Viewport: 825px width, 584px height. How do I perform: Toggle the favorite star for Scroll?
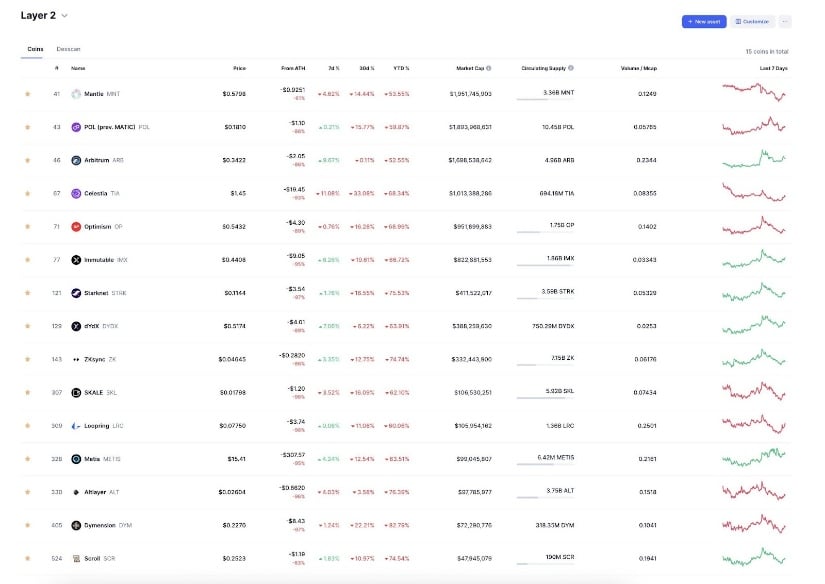[27, 558]
